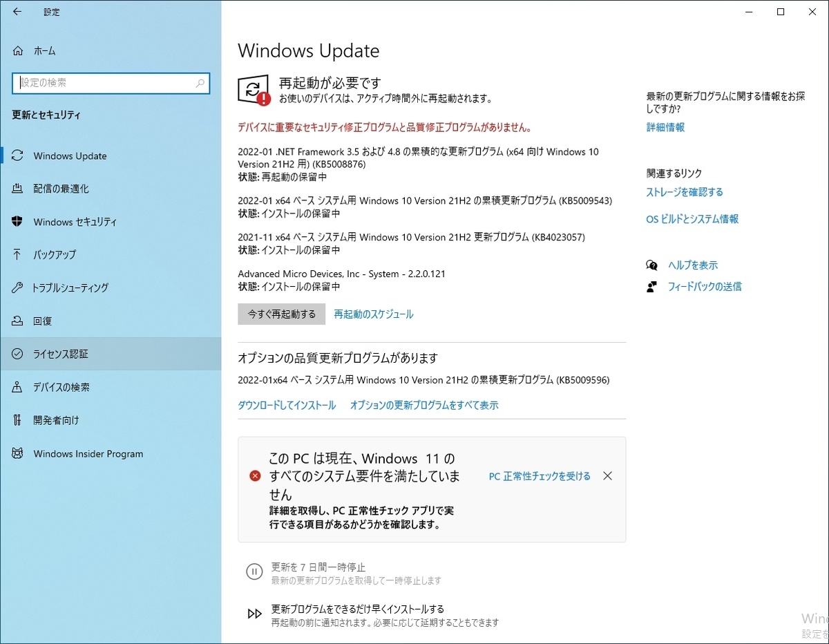
Task: Click the search magnifier icon
Action: [x=200, y=83]
